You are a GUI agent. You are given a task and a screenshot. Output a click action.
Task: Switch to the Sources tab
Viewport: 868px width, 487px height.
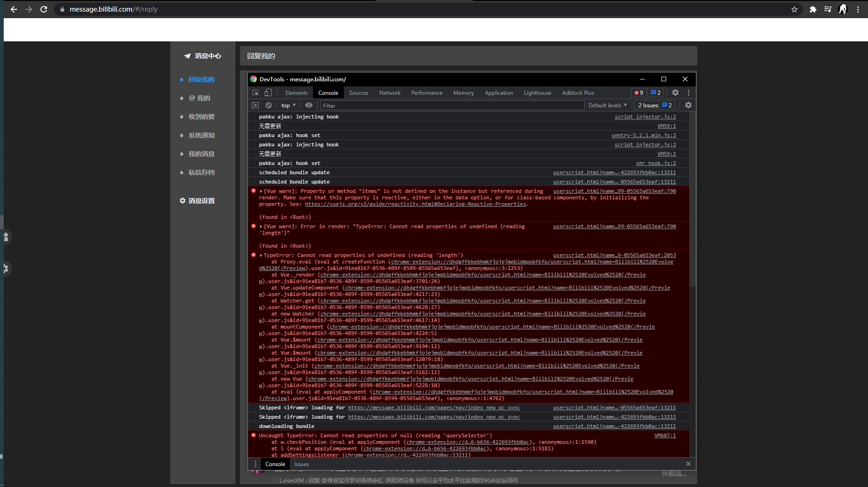359,93
